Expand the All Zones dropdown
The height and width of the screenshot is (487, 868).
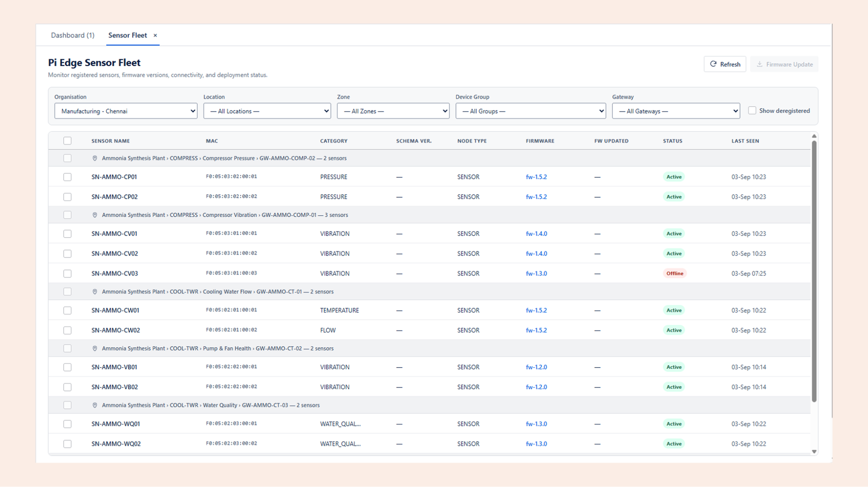point(393,111)
